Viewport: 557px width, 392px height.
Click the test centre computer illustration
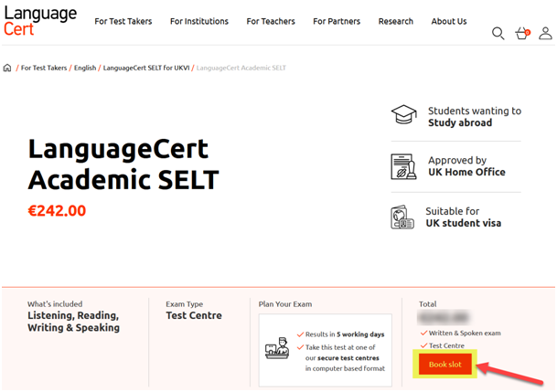pos(277,348)
